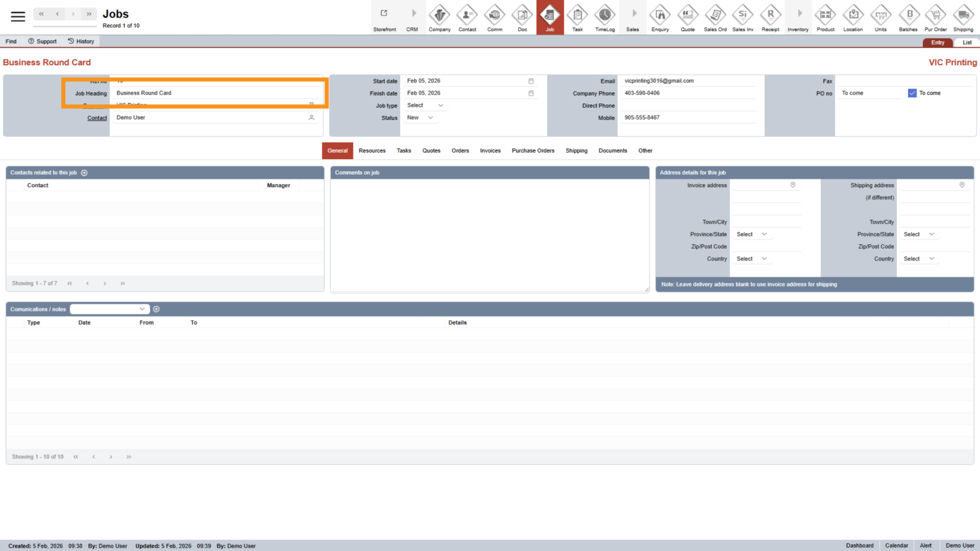Open Dashboard from the status bar
The image size is (980, 551).
click(x=859, y=546)
